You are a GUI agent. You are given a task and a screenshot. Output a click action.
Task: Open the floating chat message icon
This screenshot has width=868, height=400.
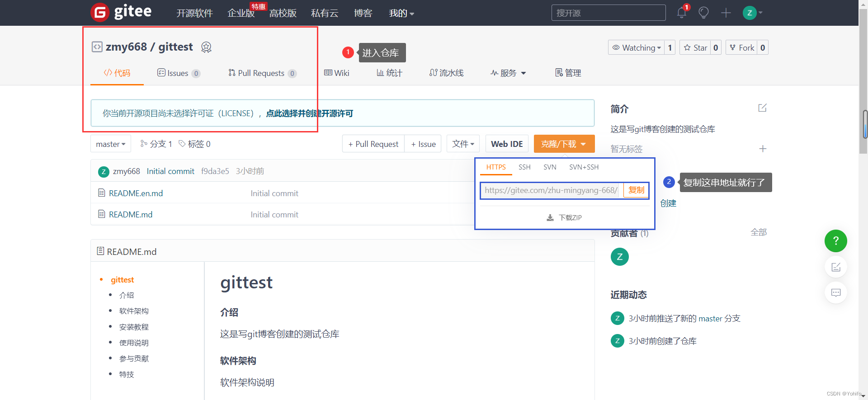coord(835,292)
